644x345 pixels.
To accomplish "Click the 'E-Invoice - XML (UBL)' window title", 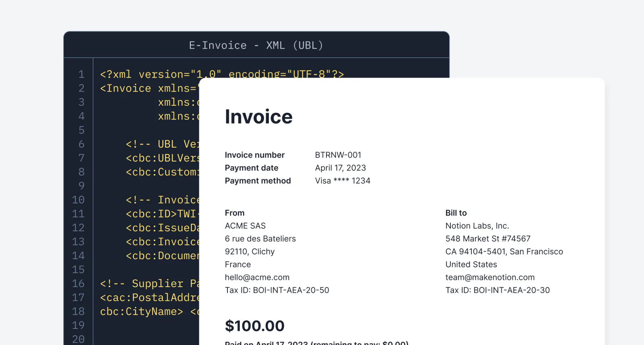I will pos(256,45).
